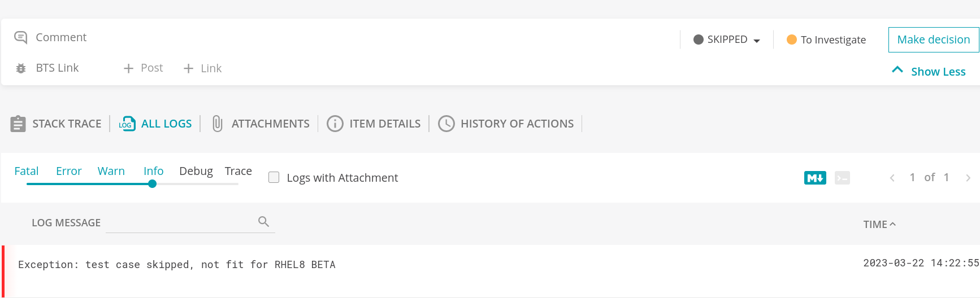The image size is (980, 298).
Task: Click the Item Details info icon
Action: point(335,124)
